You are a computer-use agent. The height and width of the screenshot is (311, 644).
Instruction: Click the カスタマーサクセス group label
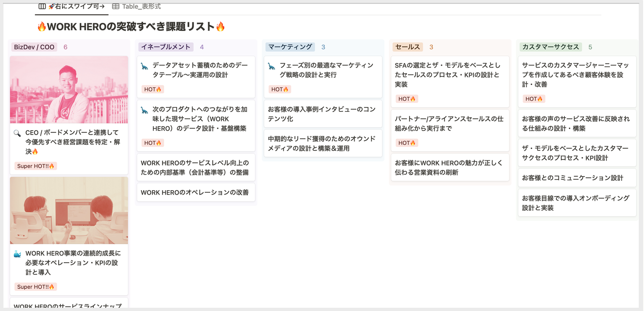(x=551, y=47)
